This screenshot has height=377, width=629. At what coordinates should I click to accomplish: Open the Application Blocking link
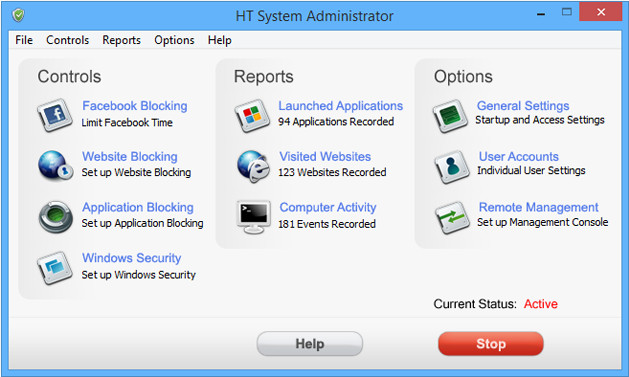(x=138, y=207)
